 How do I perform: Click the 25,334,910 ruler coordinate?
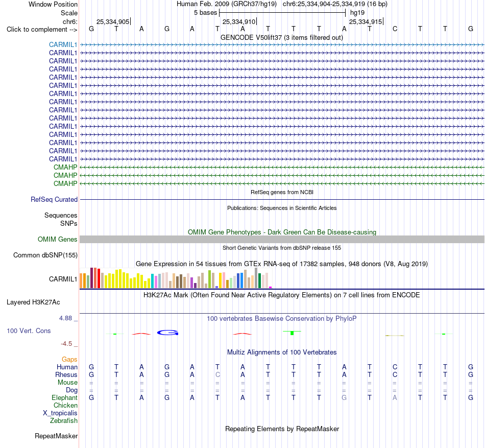pos(239,21)
